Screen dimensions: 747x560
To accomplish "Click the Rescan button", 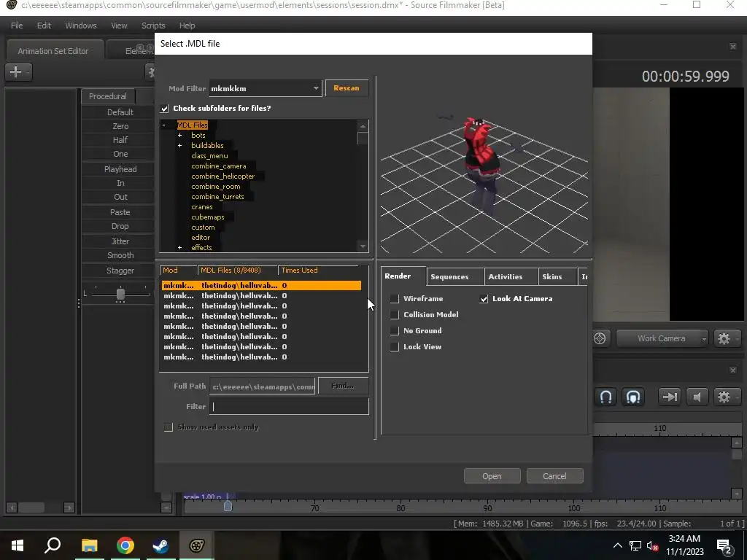I will click(347, 88).
